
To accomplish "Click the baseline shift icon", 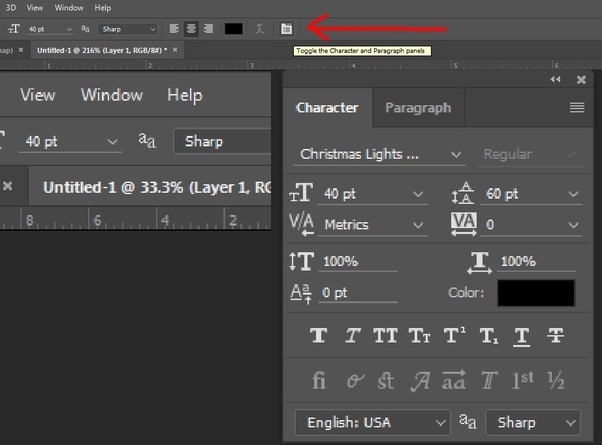I will 301,293.
